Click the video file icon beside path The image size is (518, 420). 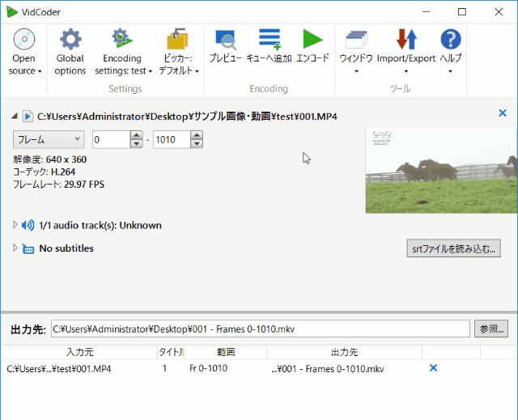pyautogui.click(x=28, y=117)
